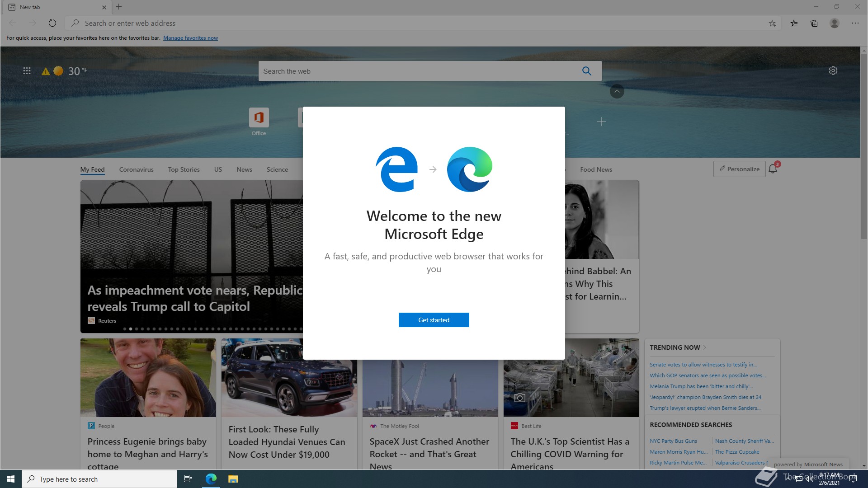The image size is (868, 488).
Task: View weather alert warning icon
Action: [x=46, y=71]
